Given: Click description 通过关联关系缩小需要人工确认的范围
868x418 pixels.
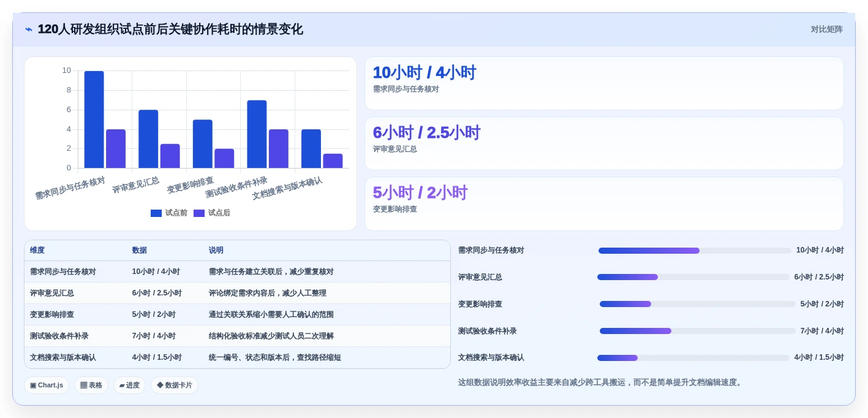Looking at the screenshot, I should (271, 314).
